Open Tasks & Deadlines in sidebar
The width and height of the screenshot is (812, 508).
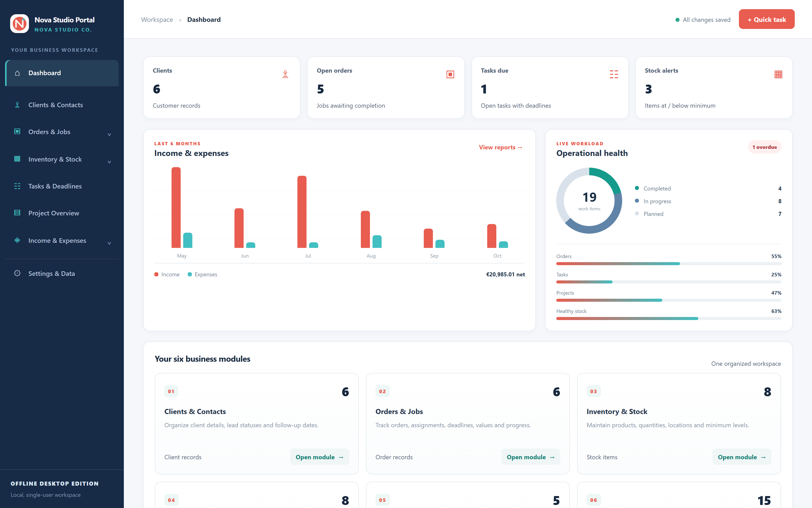pos(62,186)
